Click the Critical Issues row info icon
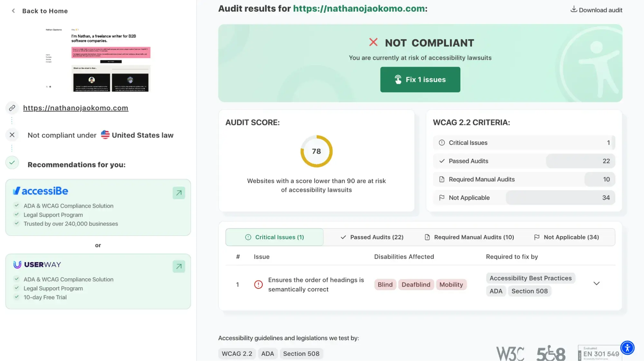 pos(442,143)
